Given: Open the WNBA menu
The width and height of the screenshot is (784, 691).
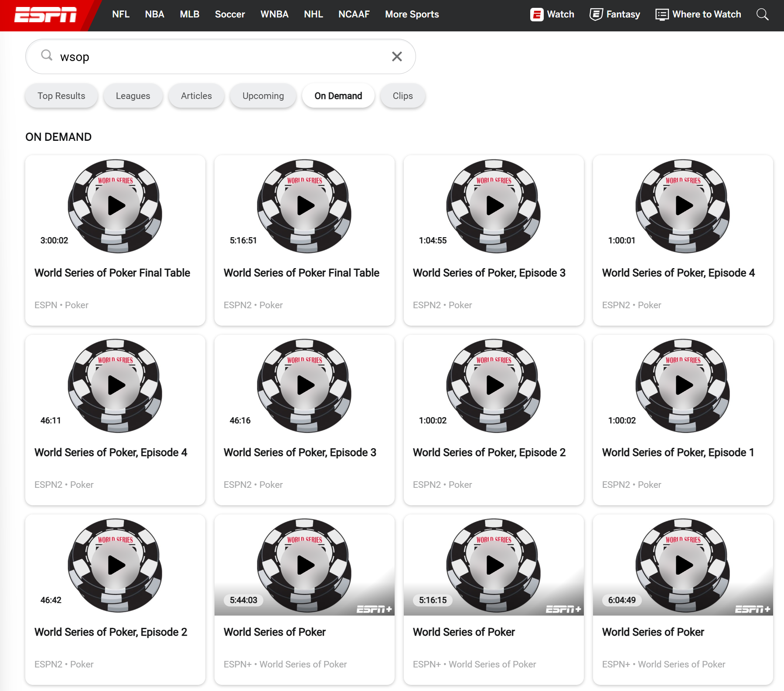Looking at the screenshot, I should 275,14.
